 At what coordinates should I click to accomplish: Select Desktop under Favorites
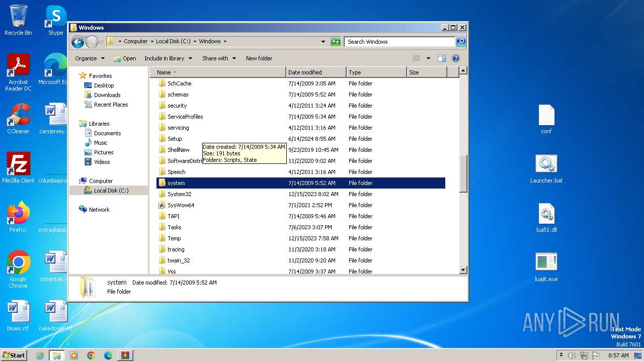click(104, 85)
